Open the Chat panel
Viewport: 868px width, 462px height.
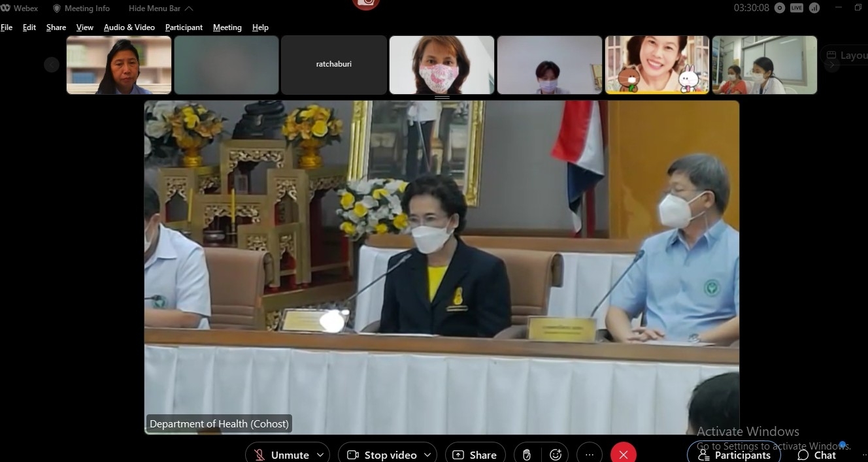click(817, 455)
